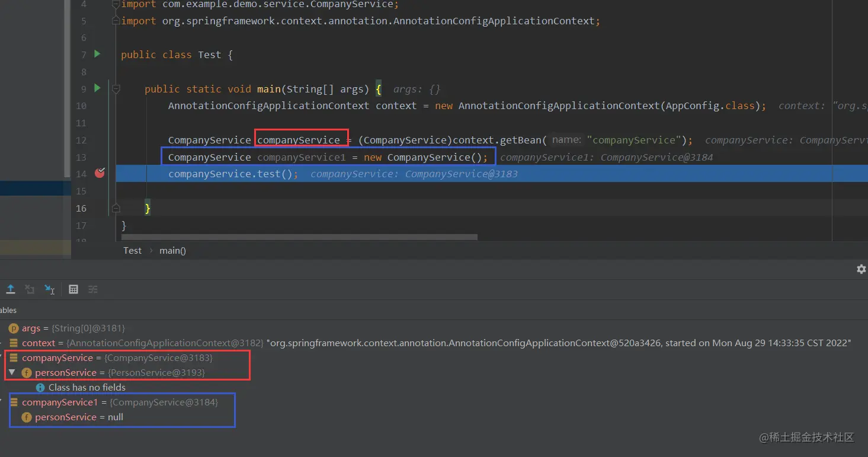Click line number 15 in the gutter

point(81,191)
